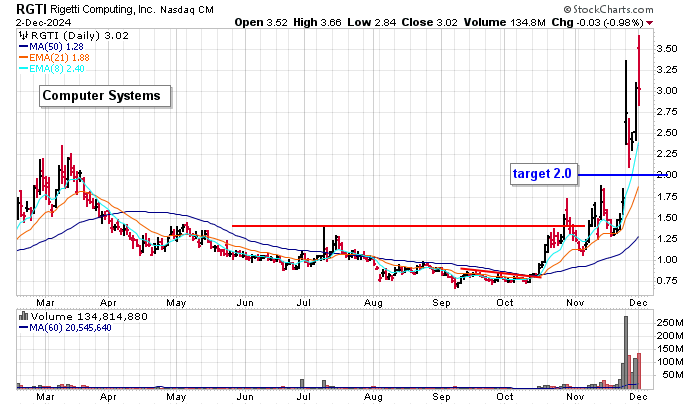Click the 'RGTI (Daily) 3.02' legend entry
This screenshot has height=405, width=700.
(79, 36)
